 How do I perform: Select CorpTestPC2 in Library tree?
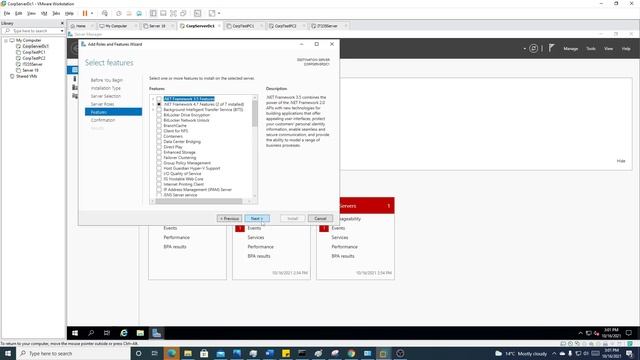pos(34,58)
